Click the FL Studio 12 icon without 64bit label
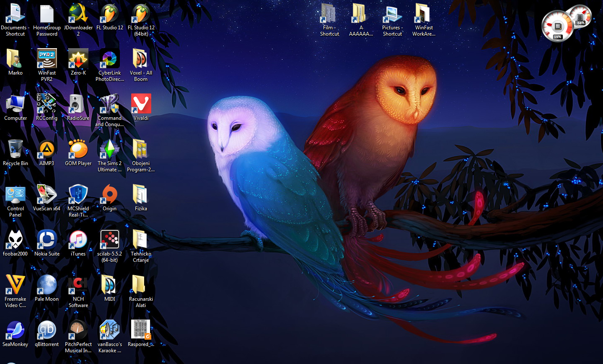Screen dimensions: 603x364 coord(110,13)
